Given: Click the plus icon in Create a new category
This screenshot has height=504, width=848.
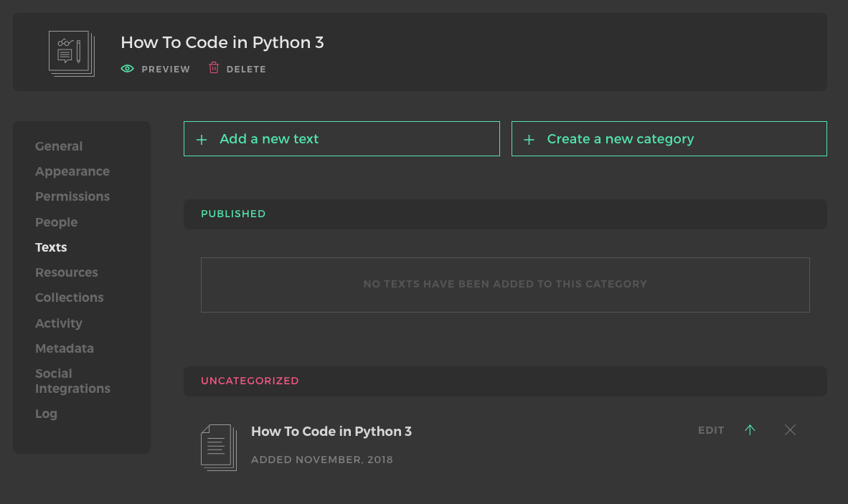Looking at the screenshot, I should click(529, 140).
